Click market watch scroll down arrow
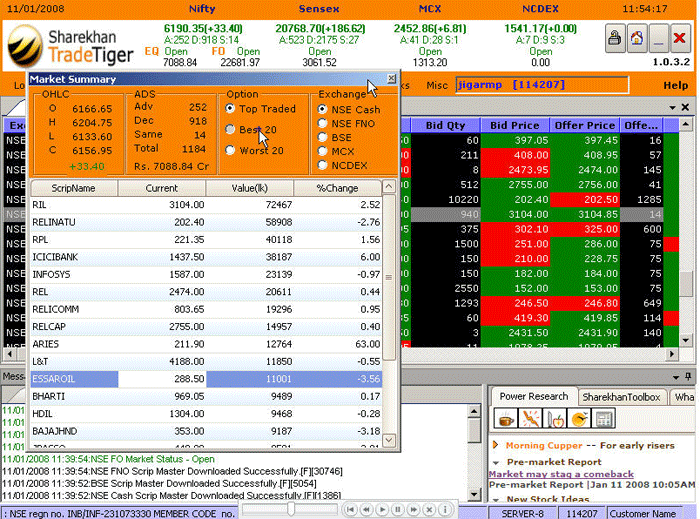The width and height of the screenshot is (700, 519). tap(686, 340)
